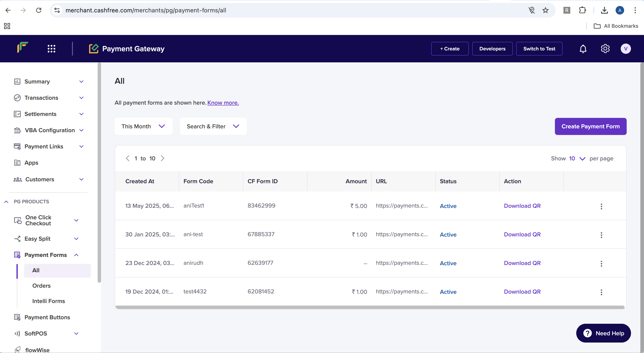This screenshot has width=644, height=353.
Task: Expand the This Month date dropdown
Action: click(143, 126)
